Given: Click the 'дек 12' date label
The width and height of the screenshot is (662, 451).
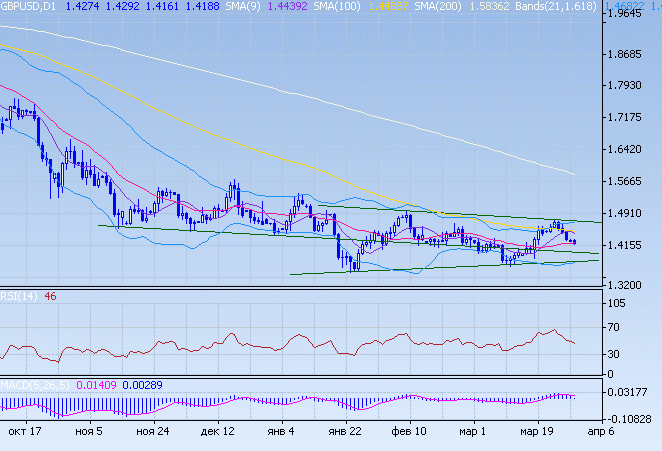Looking at the screenshot, I should click(x=217, y=432).
